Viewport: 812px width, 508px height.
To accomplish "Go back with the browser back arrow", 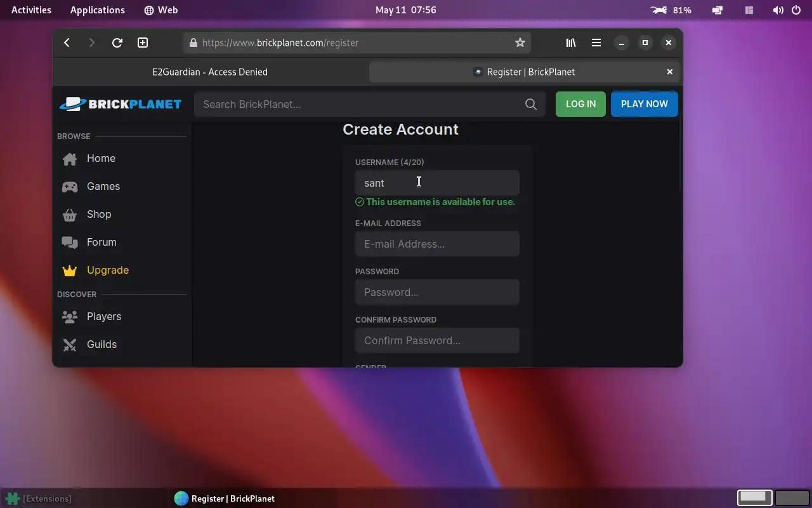I will (x=67, y=43).
